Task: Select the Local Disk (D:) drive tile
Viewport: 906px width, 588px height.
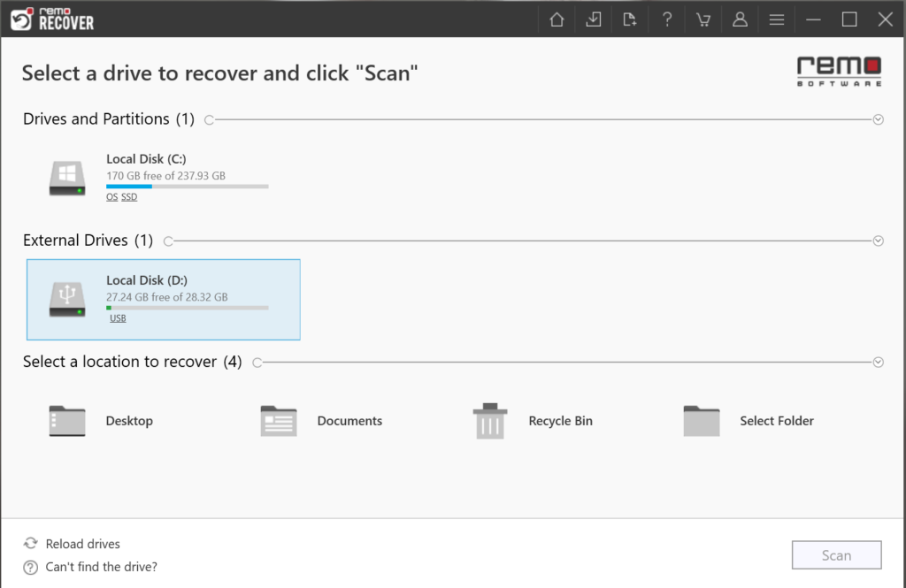Action: click(x=164, y=299)
